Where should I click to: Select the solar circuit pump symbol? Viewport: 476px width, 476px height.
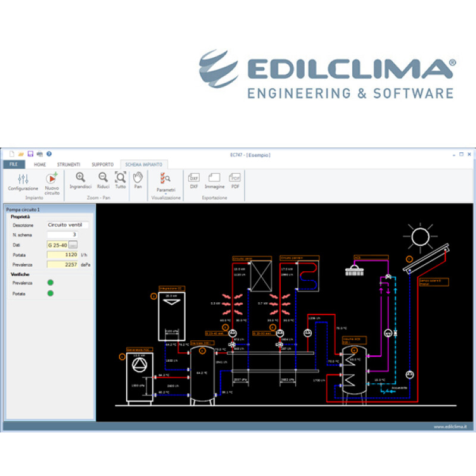[410, 375]
